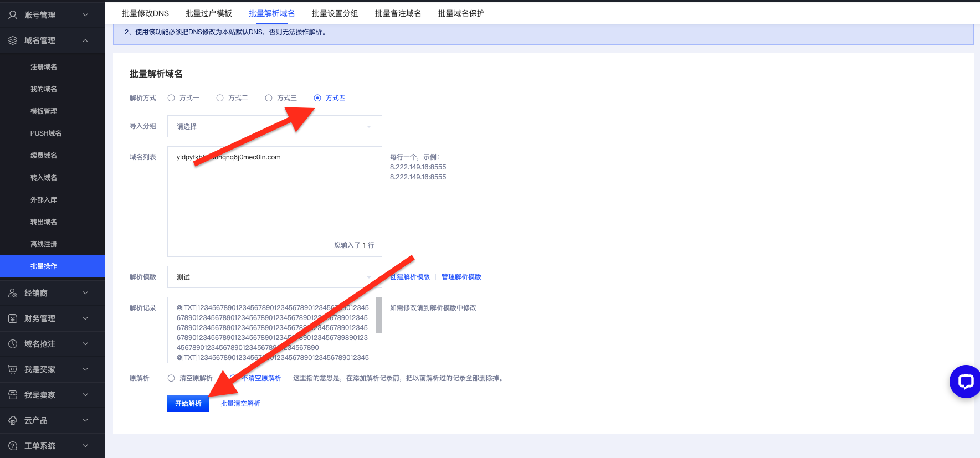980x458 pixels.
Task: Click the 解析记录 box scrollbar
Action: [x=379, y=316]
